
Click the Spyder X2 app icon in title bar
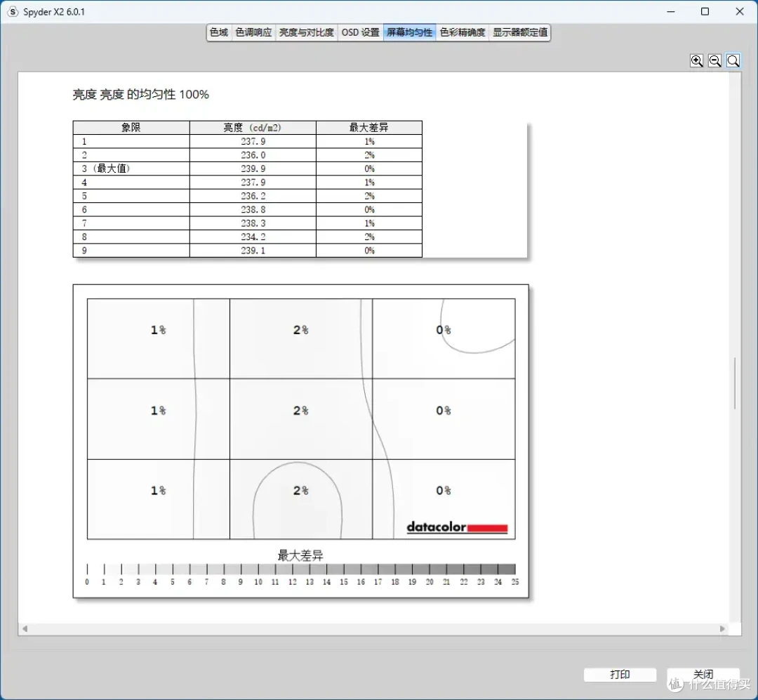click(13, 12)
